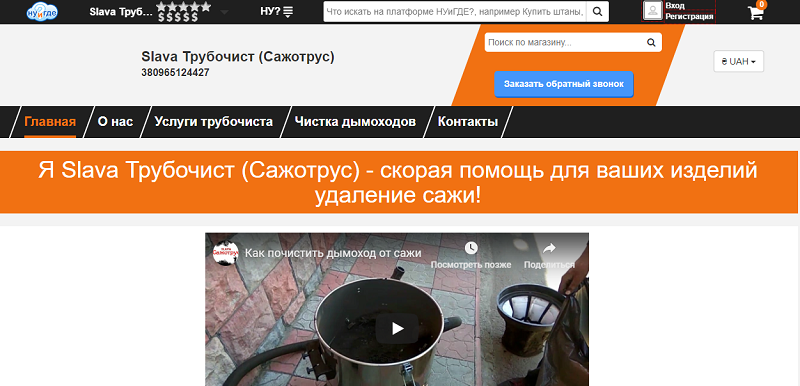Click the user avatar icon
Screen dimensions: 800x386
click(x=653, y=11)
